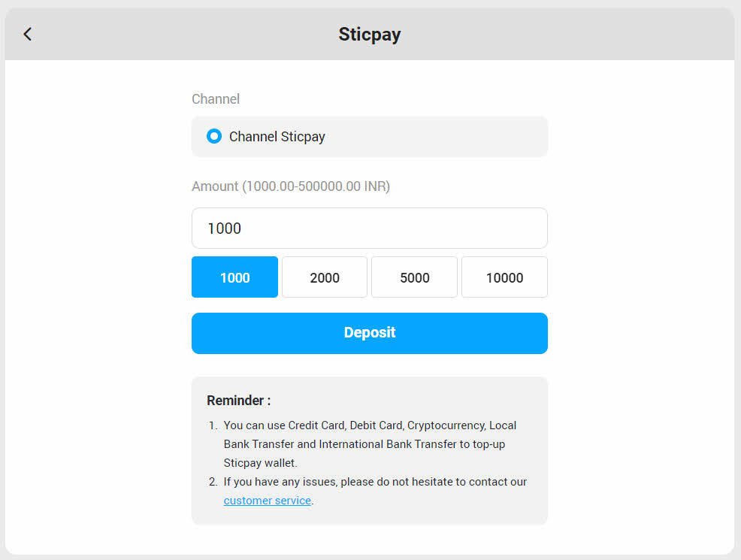Pick the 2000 preset amount

coord(325,277)
